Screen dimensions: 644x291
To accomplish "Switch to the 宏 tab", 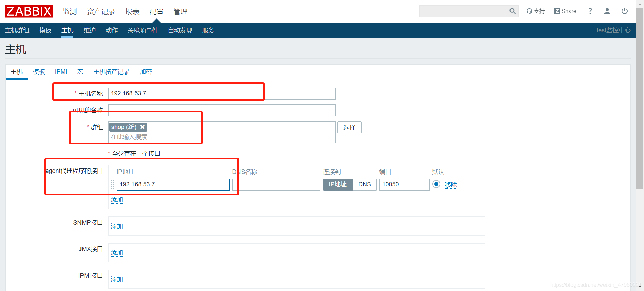I will pyautogui.click(x=80, y=72).
